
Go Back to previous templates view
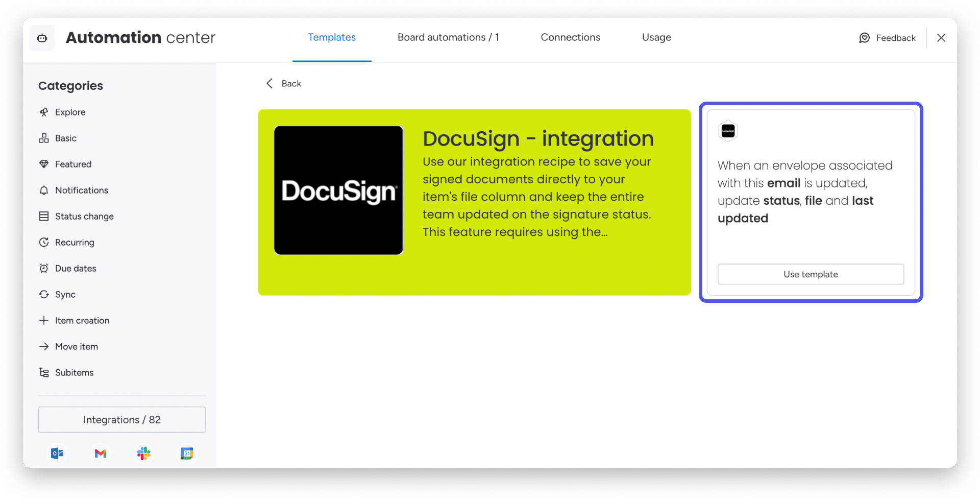[284, 83]
